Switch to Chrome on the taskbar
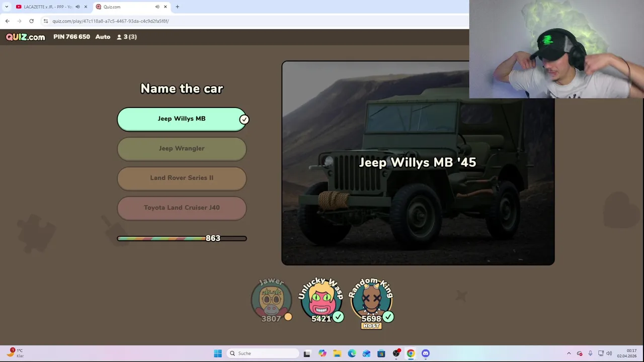 (411, 353)
